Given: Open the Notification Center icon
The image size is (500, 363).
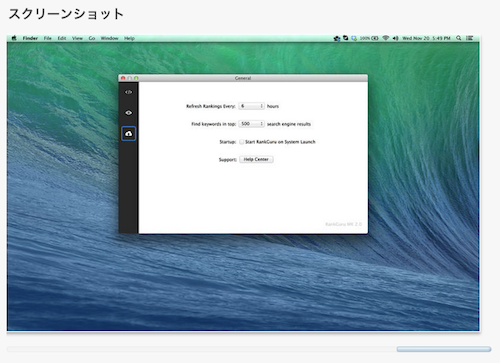Looking at the screenshot, I should point(469,38).
